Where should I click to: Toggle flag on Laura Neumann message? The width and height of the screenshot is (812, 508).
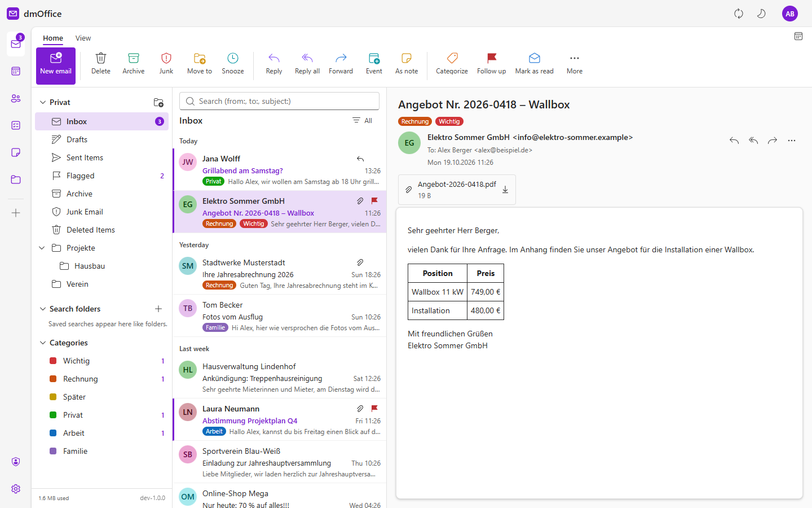[374, 409]
